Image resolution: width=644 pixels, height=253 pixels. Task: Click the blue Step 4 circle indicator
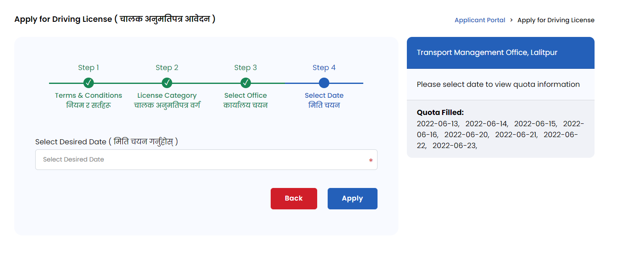324,83
